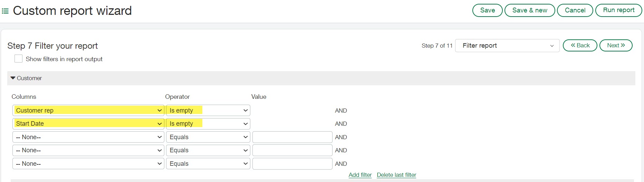Image resolution: width=644 pixels, height=182 pixels.
Task: Run the report now
Action: [618, 10]
